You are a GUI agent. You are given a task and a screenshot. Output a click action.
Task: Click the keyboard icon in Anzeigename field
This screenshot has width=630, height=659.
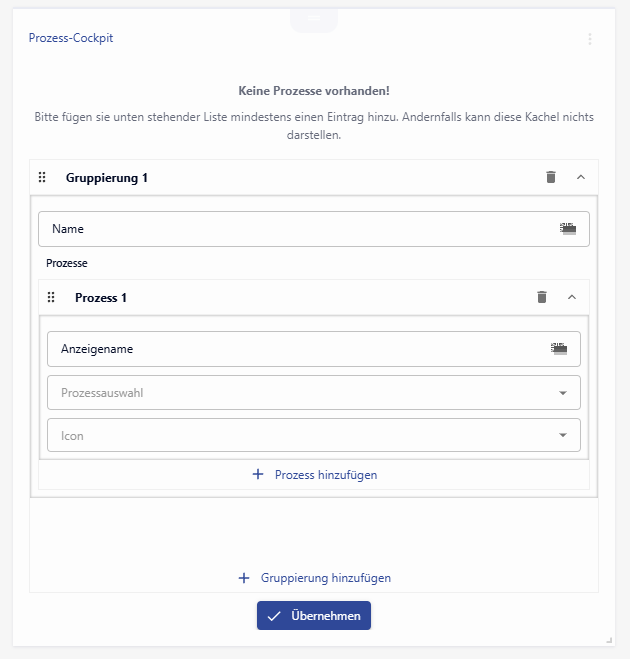(559, 349)
